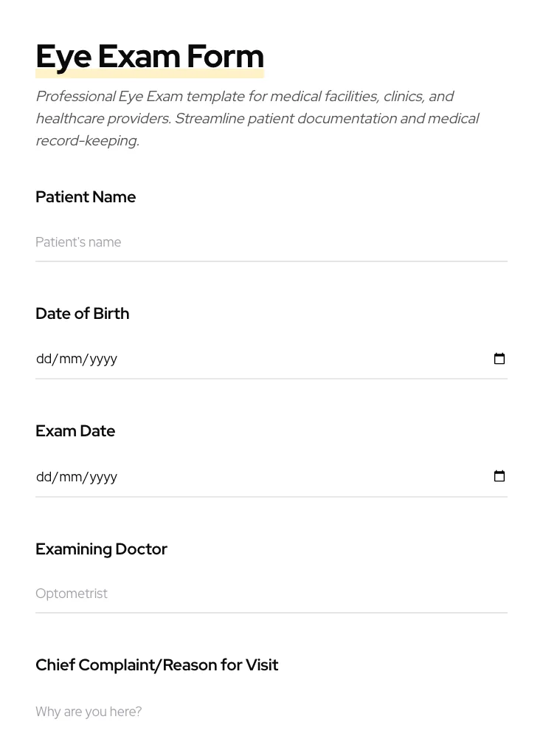The width and height of the screenshot is (543, 756).
Task: Click the 'Patient Name' label
Action: [x=86, y=197]
